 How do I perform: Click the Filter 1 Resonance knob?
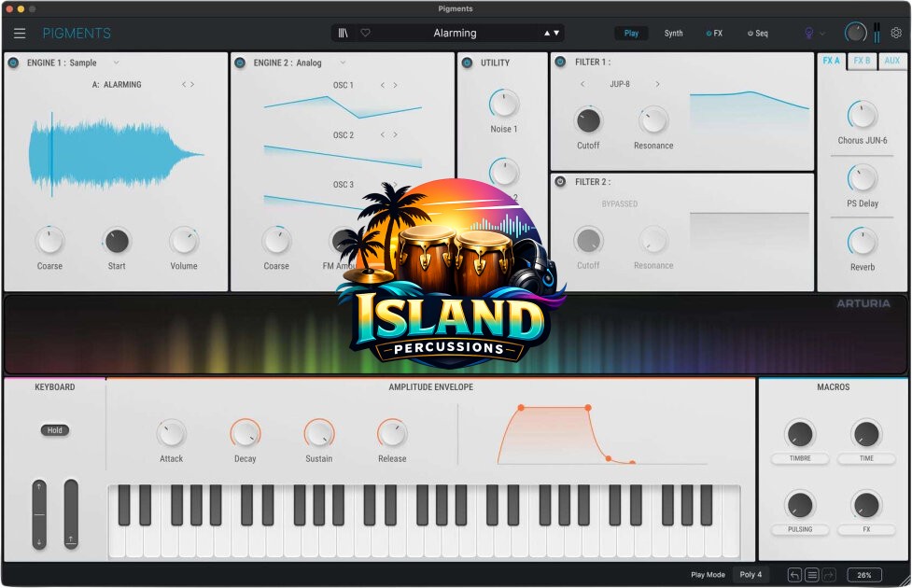653,120
